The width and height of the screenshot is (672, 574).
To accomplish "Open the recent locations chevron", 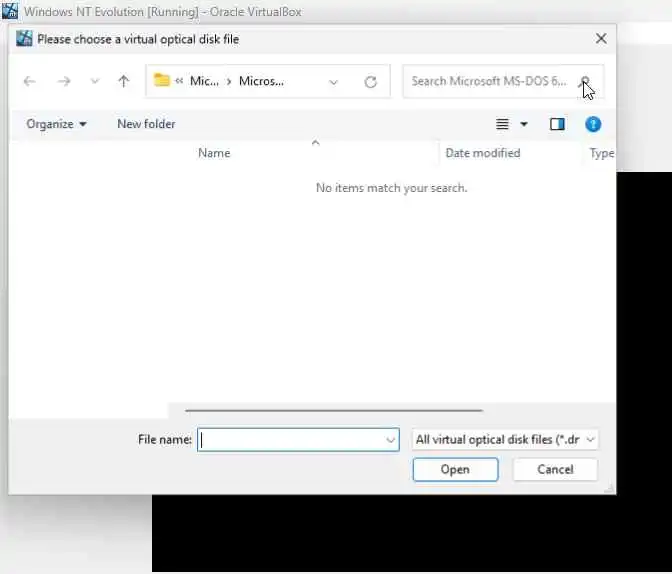I will point(95,81).
